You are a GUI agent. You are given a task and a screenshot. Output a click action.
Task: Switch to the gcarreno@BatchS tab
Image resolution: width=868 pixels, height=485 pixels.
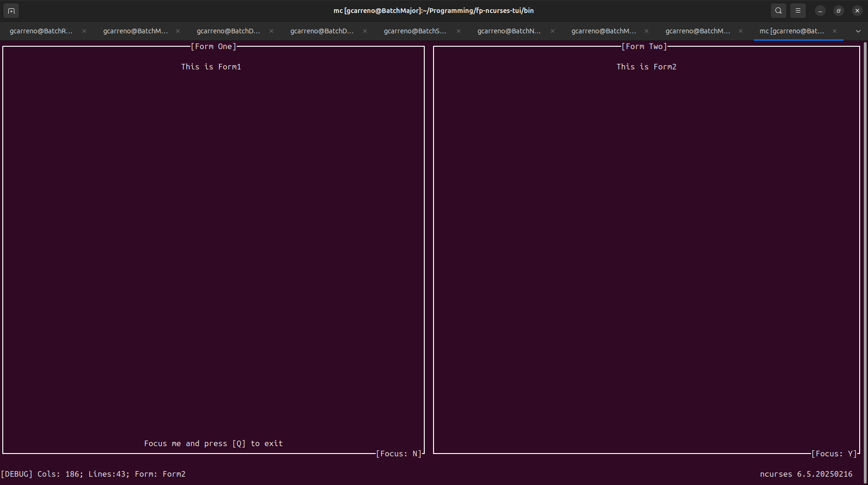[415, 31]
